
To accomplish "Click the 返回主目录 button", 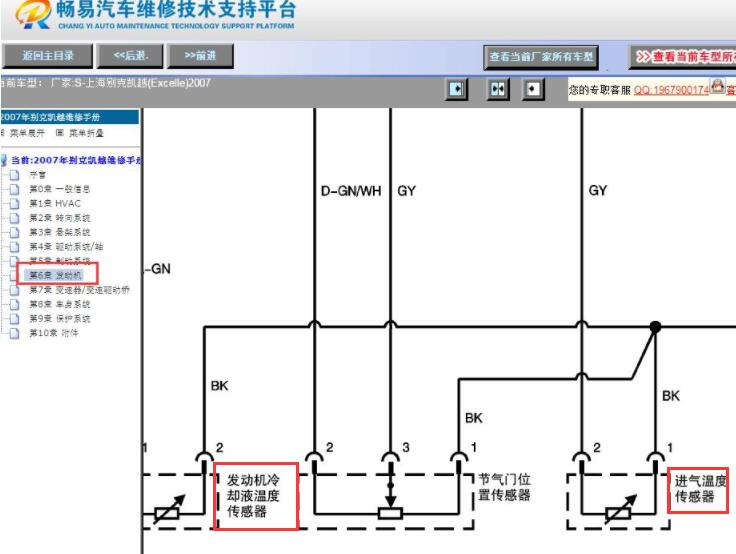I will [47, 56].
